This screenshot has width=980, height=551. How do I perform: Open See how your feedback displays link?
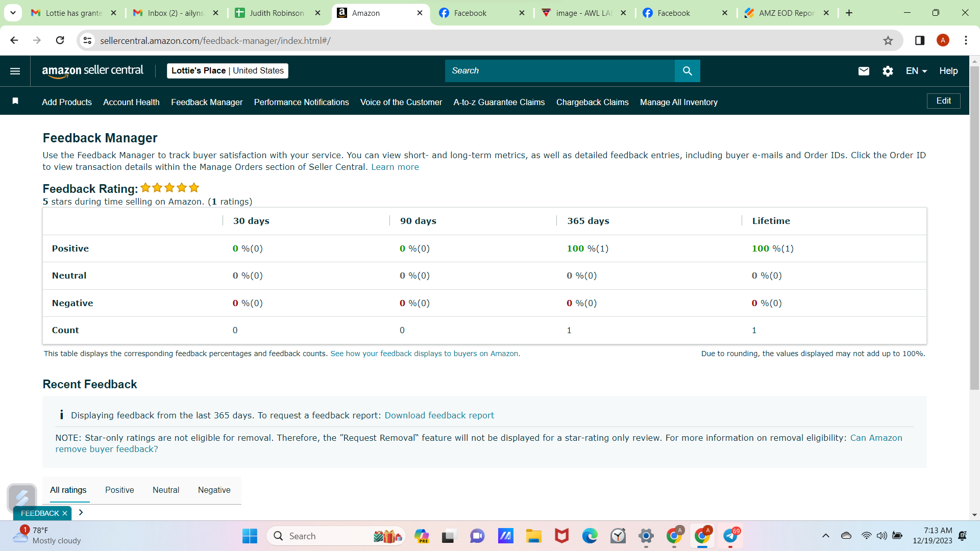425,354
